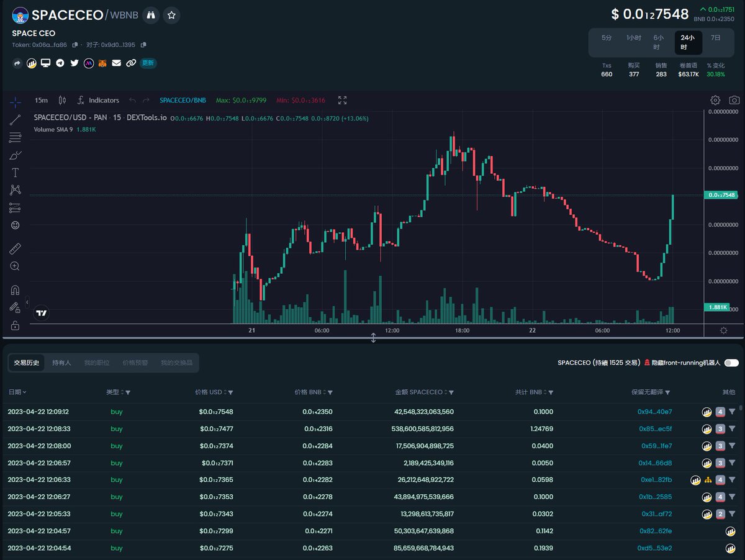Switch to the 持有人 tab
This screenshot has width=745, height=560.
pyautogui.click(x=62, y=363)
